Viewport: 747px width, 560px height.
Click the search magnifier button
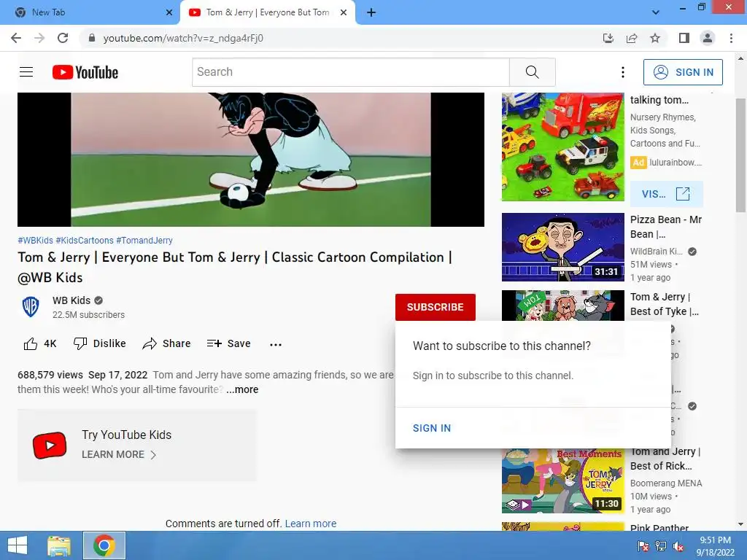tap(532, 72)
